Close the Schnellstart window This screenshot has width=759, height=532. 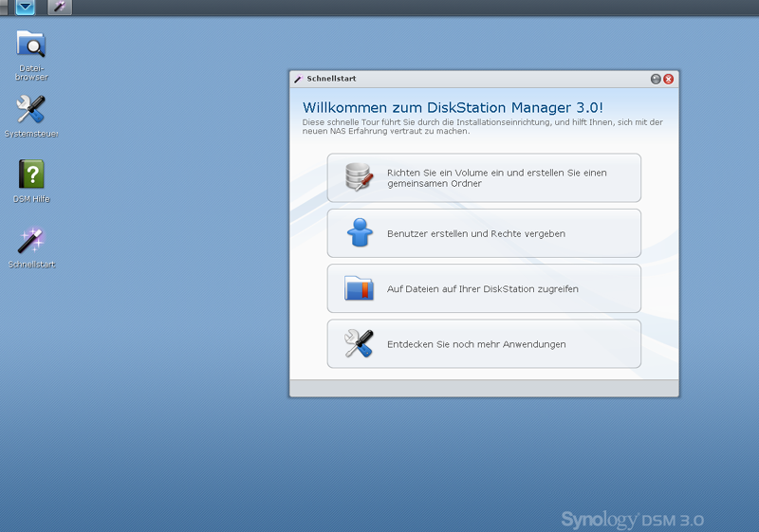[x=669, y=79]
